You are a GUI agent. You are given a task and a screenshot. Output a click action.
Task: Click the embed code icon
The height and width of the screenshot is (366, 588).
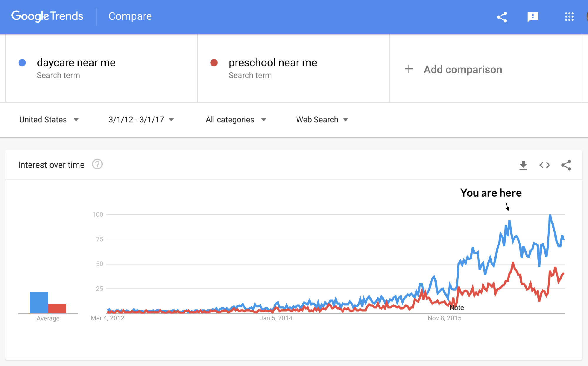[544, 165]
